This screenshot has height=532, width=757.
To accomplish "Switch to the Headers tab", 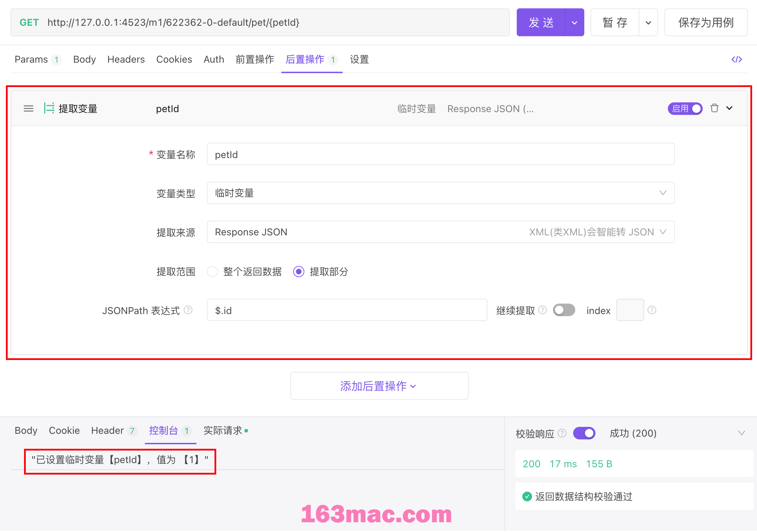I will pos(126,60).
